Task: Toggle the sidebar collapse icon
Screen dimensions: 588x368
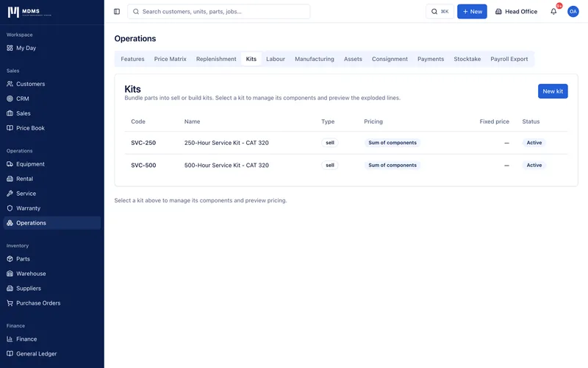Action: click(117, 12)
